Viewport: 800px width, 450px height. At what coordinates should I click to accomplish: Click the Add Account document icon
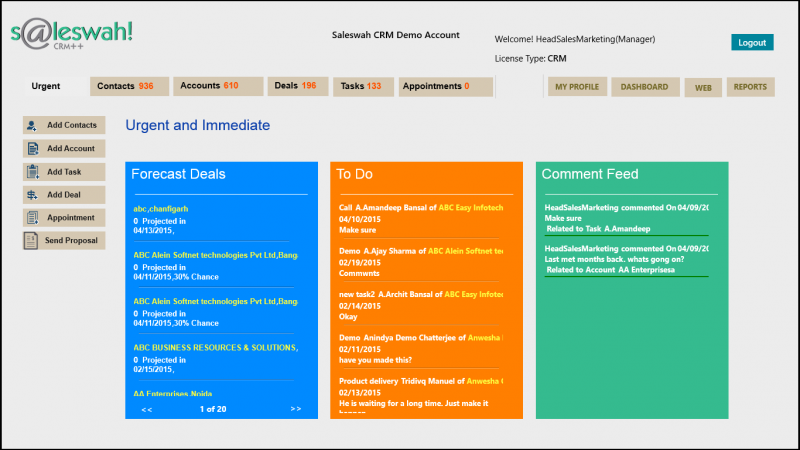[x=33, y=148]
